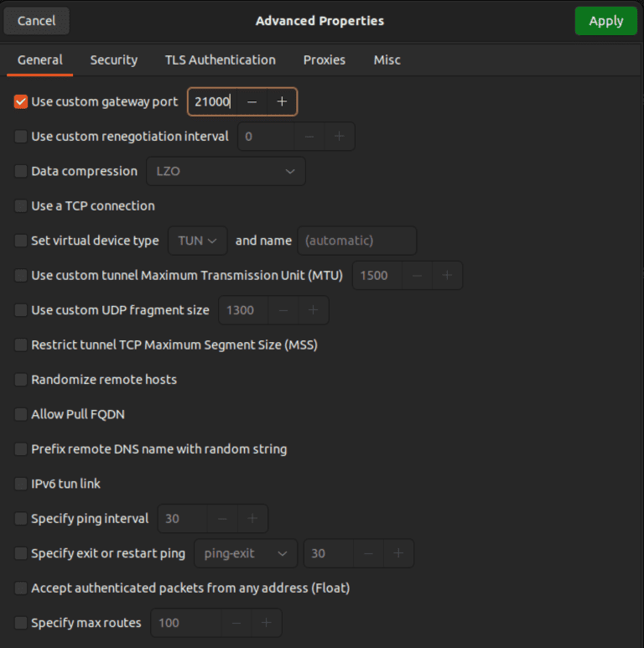Enable IPv6 tun link checkbox

(x=21, y=484)
